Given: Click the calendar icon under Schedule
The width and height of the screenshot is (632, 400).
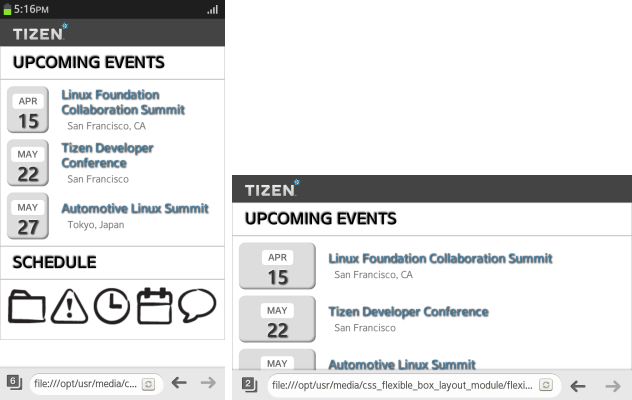Looking at the screenshot, I should pyautogui.click(x=154, y=306).
